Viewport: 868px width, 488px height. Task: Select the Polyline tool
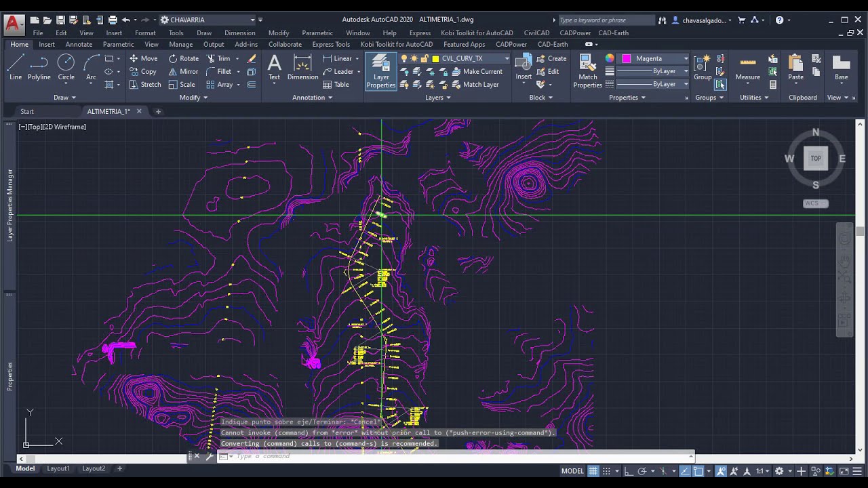point(39,68)
